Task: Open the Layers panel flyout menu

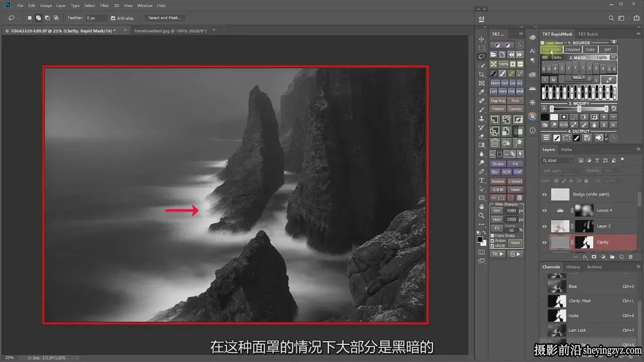Action: pos(638,149)
